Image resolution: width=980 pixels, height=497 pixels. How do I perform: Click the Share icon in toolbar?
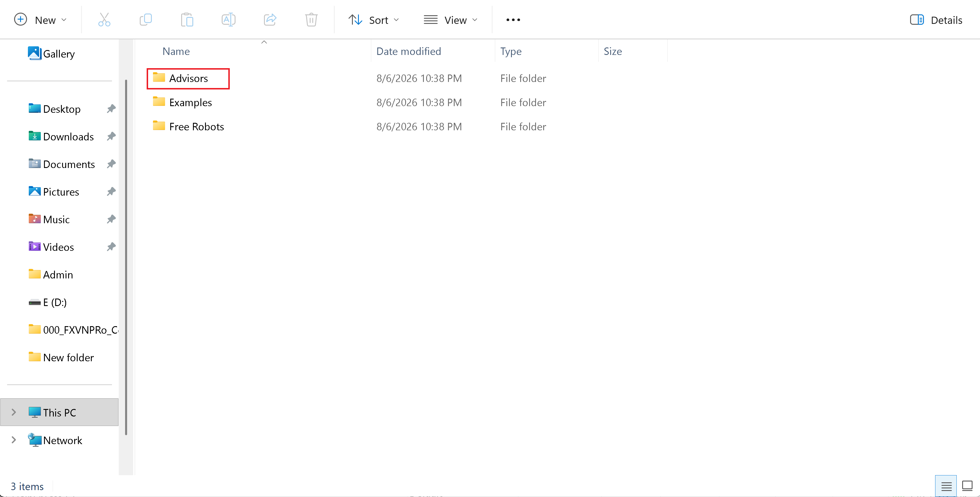(x=270, y=20)
